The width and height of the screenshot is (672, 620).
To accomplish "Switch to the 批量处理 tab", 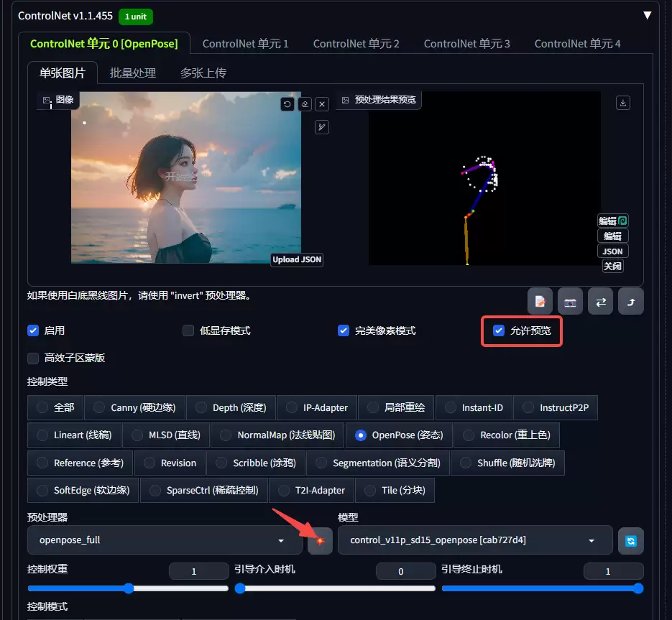I will [x=132, y=73].
